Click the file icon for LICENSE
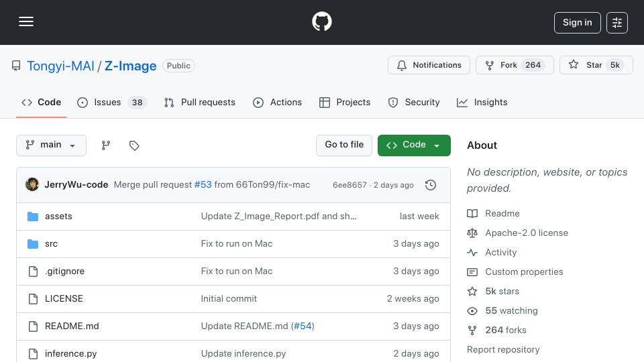Viewport: 644px width, 362px height. point(33,299)
